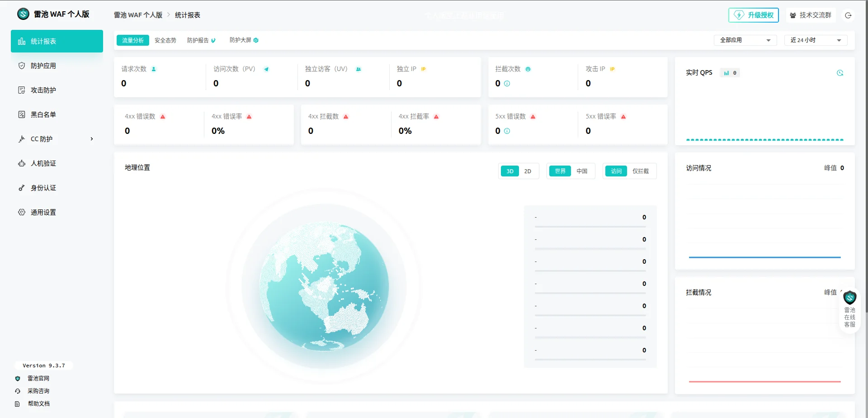Switch map view to 2D
868x418 pixels.
[x=528, y=171]
